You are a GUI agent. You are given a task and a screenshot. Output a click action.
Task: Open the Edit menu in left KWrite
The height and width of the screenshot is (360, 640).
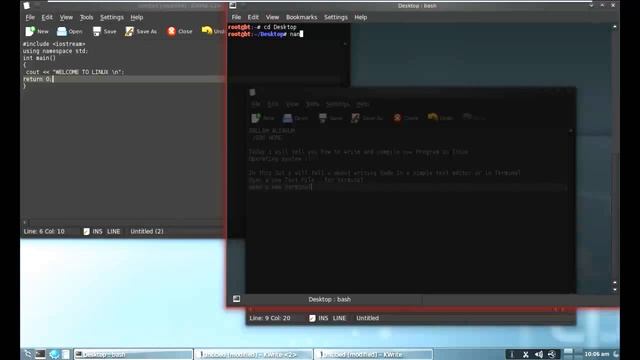[47, 17]
